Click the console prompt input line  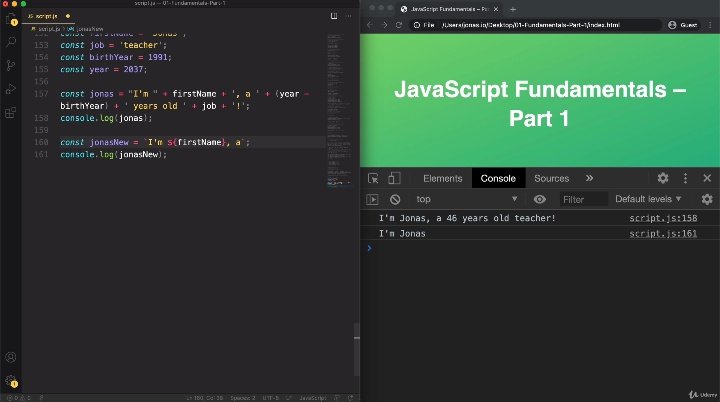coord(542,248)
